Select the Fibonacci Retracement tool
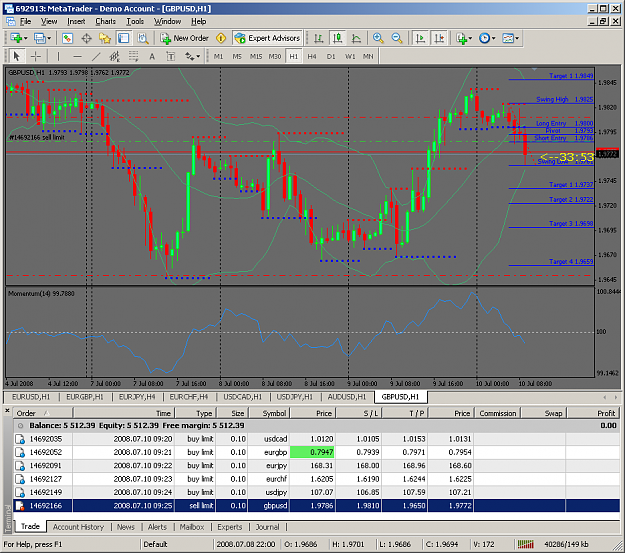625x553 pixels. point(133,56)
